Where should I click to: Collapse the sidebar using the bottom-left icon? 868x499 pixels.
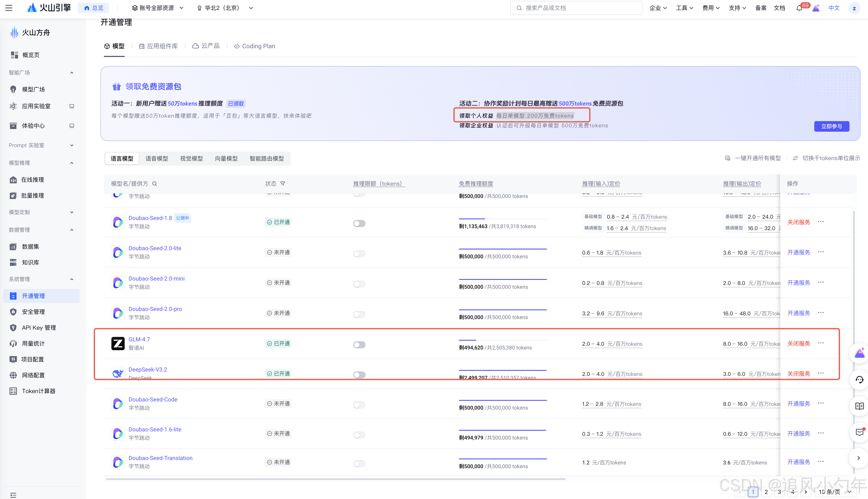(13, 495)
